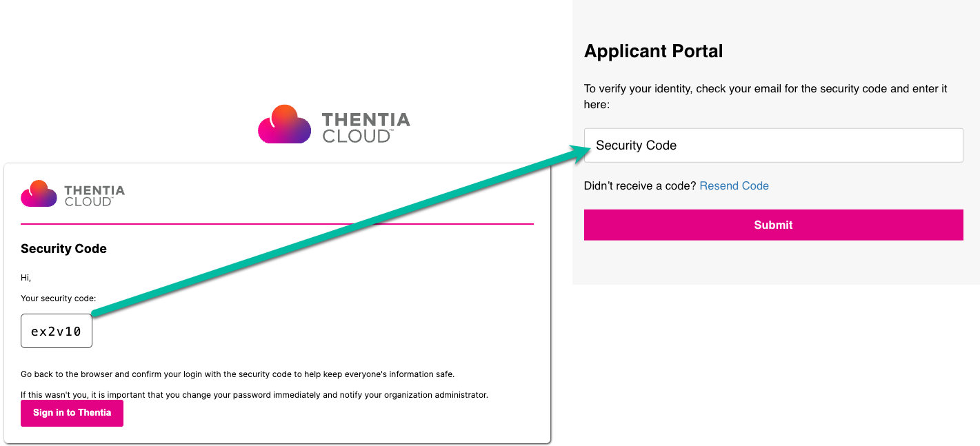Click the "Go back to the browser" sentence

237,374
